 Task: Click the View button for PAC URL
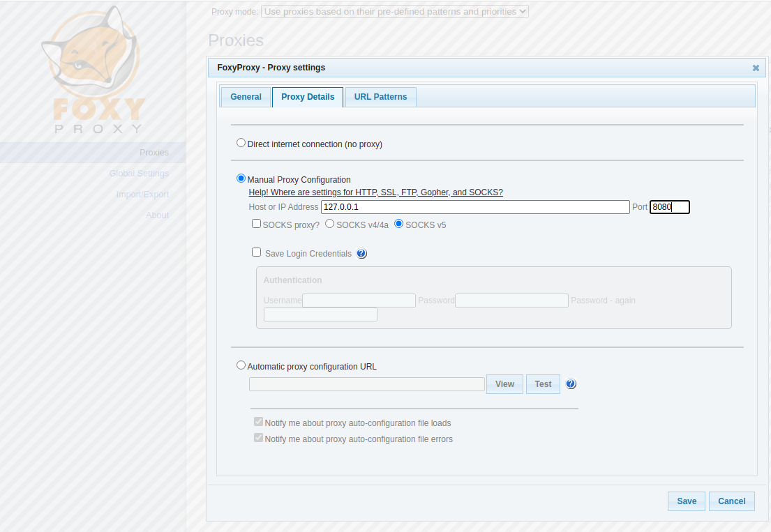(x=504, y=384)
